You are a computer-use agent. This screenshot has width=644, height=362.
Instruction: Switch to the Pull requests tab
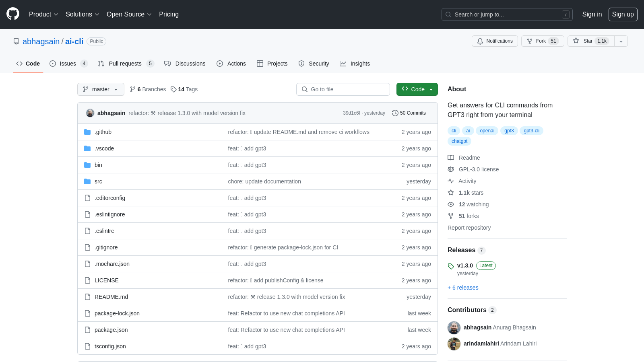pyautogui.click(x=125, y=64)
